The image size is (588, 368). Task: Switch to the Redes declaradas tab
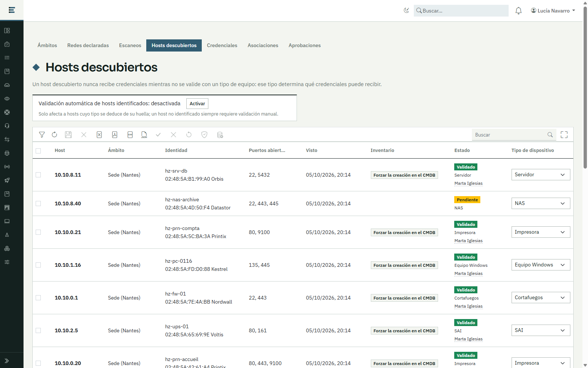(x=88, y=45)
